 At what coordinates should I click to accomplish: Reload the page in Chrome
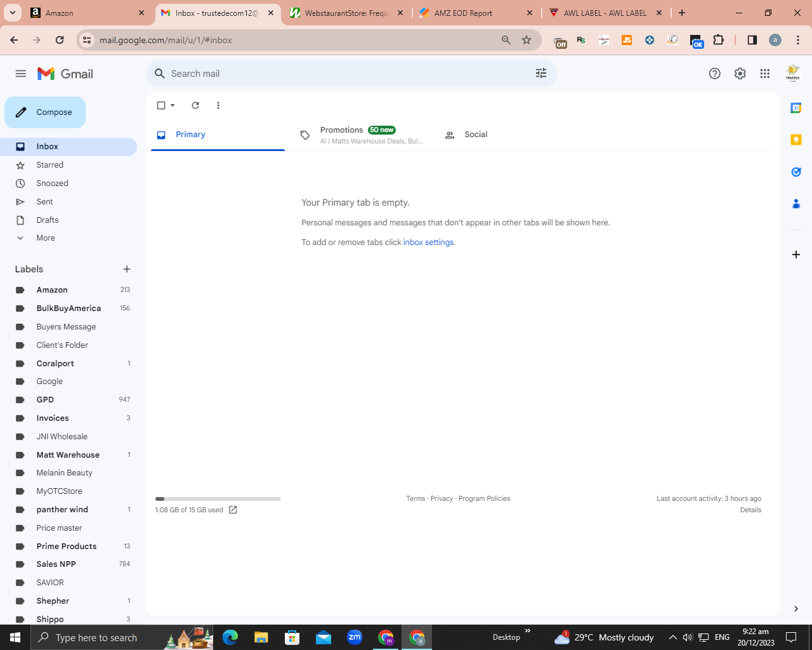pos(60,40)
